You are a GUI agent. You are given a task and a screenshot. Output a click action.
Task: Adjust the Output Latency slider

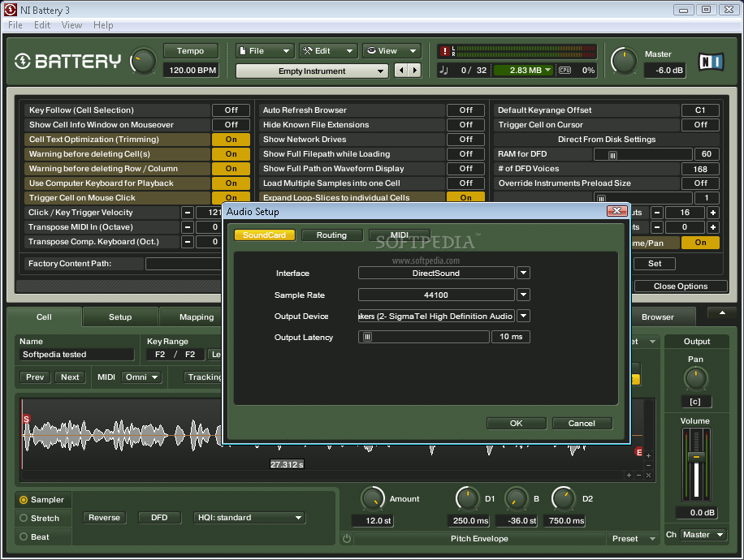pyautogui.click(x=368, y=337)
